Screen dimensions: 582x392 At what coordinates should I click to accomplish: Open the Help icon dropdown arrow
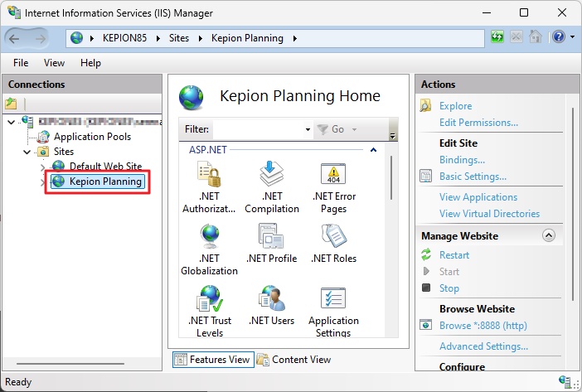(x=572, y=37)
